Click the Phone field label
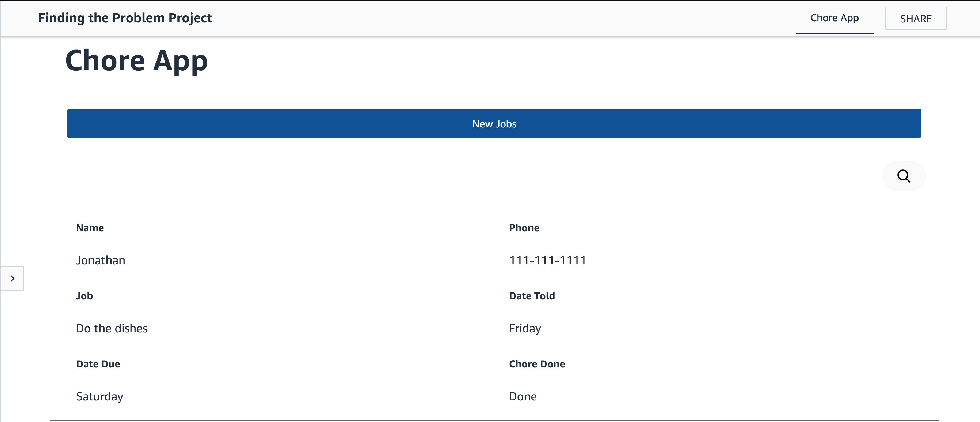This screenshot has width=980, height=422. pyautogui.click(x=524, y=228)
